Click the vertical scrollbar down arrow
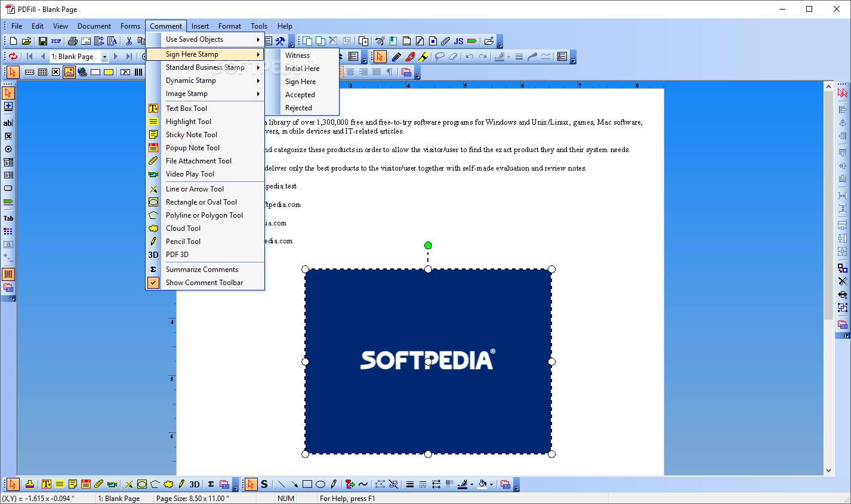 [828, 471]
